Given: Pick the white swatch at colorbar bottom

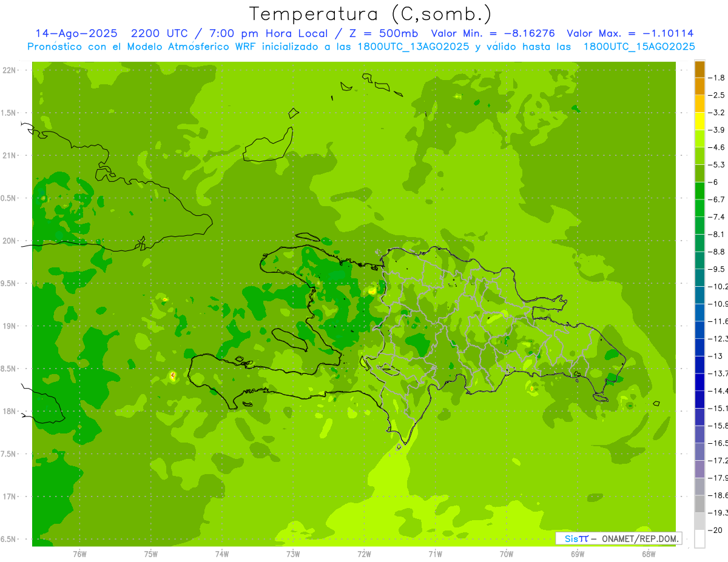Looking at the screenshot, I should (x=699, y=538).
